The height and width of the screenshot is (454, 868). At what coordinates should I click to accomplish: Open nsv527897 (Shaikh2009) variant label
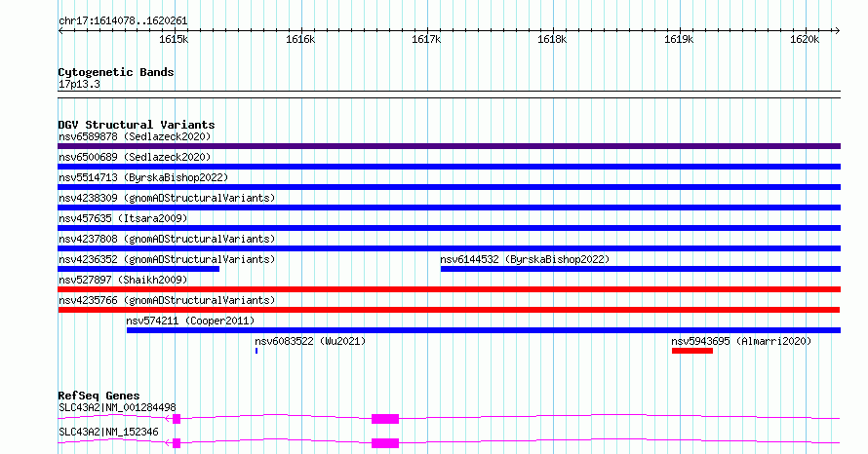123,280
